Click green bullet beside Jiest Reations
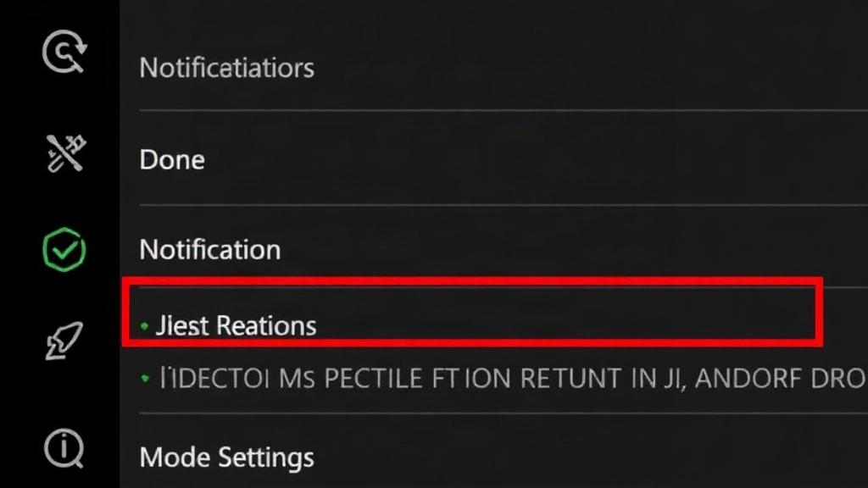Screen dimensions: 868x488 pyautogui.click(x=144, y=326)
